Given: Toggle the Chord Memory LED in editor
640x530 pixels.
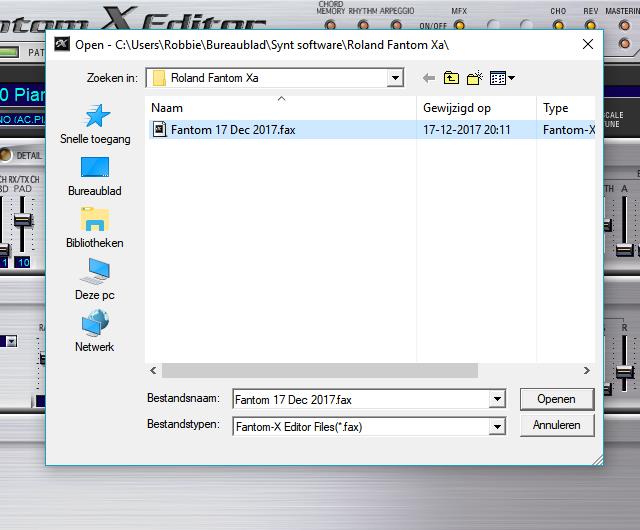Looking at the screenshot, I should (x=330, y=25).
